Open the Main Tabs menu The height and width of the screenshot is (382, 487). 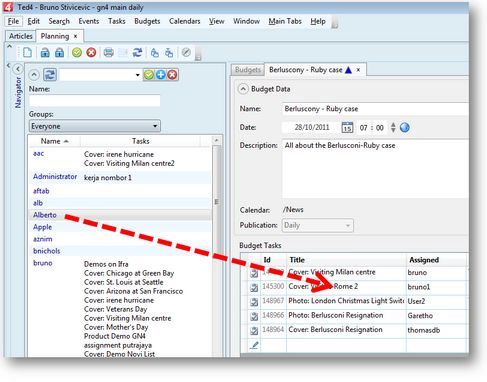(x=285, y=21)
